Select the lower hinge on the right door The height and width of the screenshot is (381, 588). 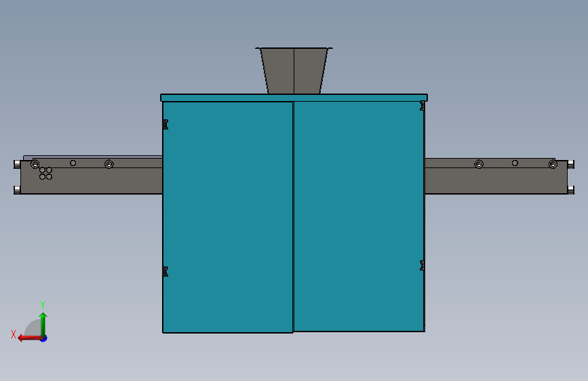coord(423,265)
